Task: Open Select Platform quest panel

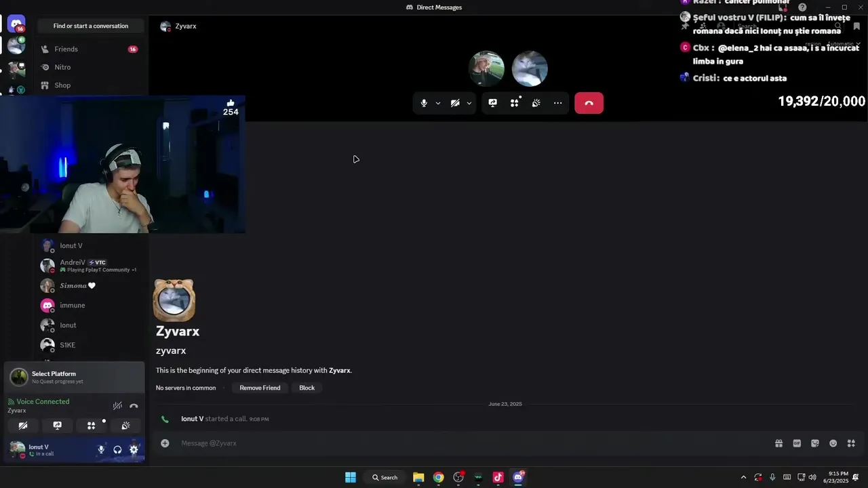Action: point(75,377)
